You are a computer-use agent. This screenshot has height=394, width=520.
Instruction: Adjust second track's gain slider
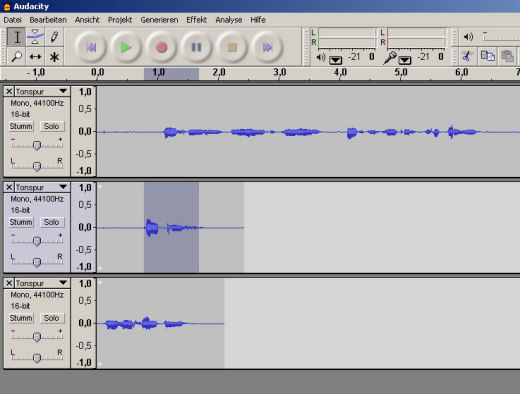click(x=37, y=240)
